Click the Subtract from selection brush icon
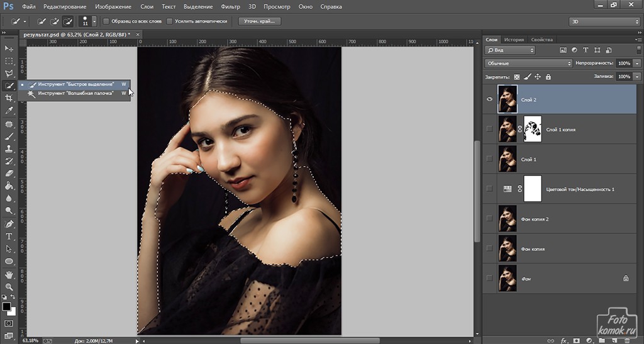The image size is (644, 344). coord(67,21)
